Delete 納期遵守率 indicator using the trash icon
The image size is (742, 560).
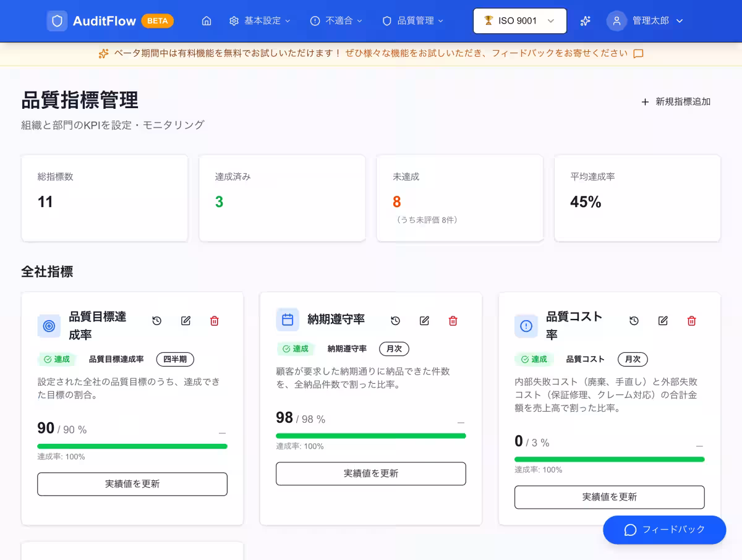click(x=453, y=321)
